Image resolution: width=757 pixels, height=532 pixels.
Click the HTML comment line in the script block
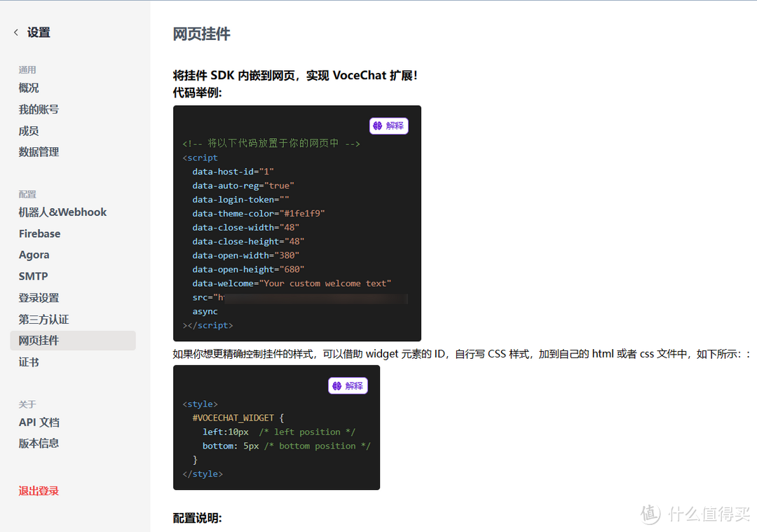[x=271, y=144]
